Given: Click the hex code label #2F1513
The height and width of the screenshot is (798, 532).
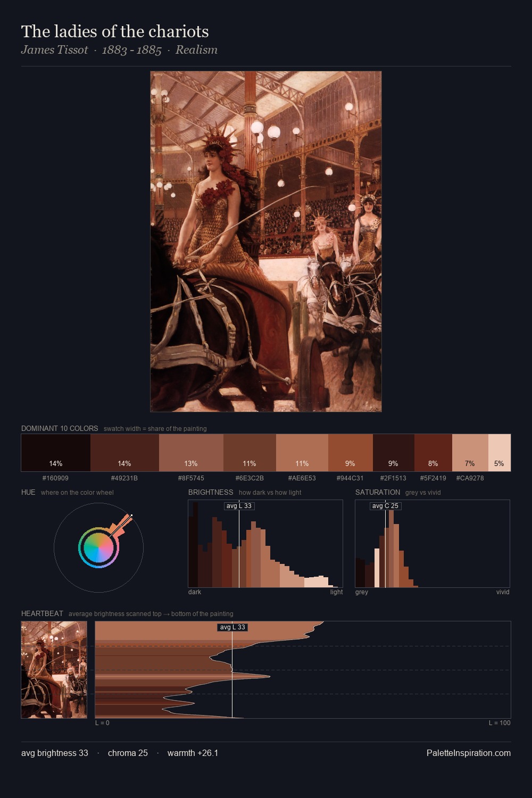Looking at the screenshot, I should pyautogui.click(x=394, y=478).
